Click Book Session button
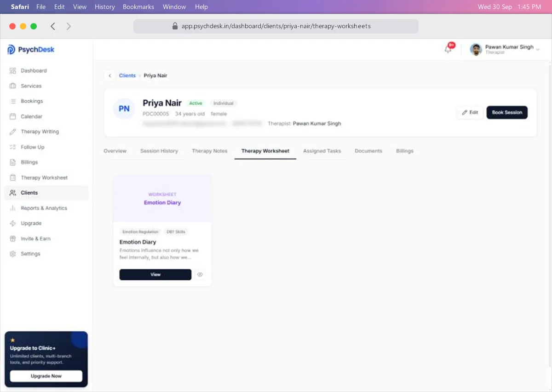 tap(507, 113)
